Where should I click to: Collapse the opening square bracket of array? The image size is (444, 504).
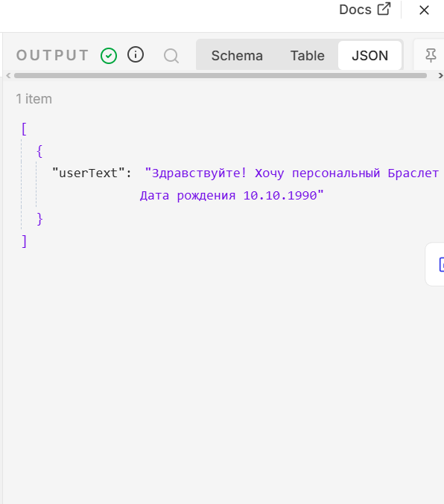[x=24, y=129]
